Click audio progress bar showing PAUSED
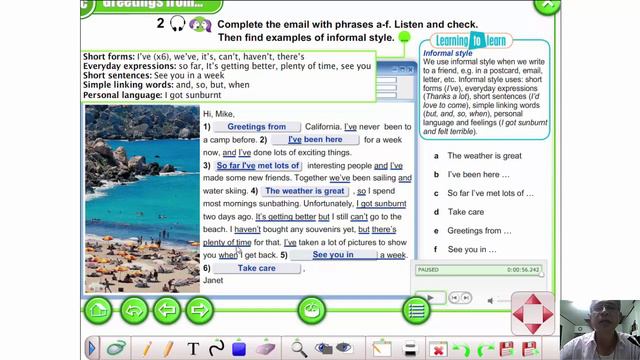The image size is (640, 360). click(x=479, y=270)
